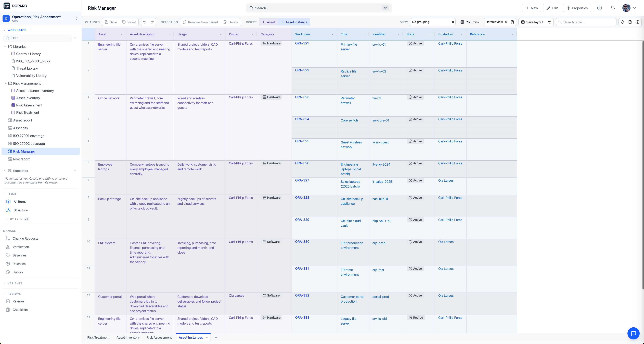Click the Retired state of ORA-333
Image resolution: width=644 pixels, height=344 pixels.
point(416,318)
